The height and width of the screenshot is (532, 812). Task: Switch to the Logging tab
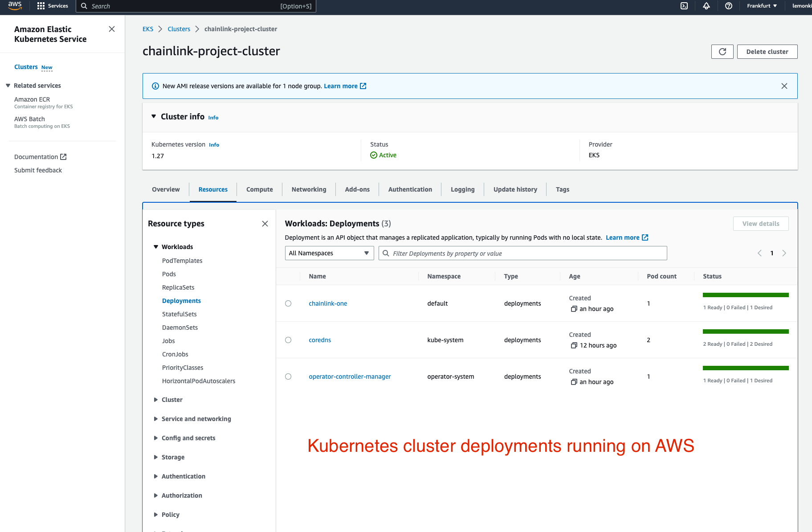click(x=463, y=189)
